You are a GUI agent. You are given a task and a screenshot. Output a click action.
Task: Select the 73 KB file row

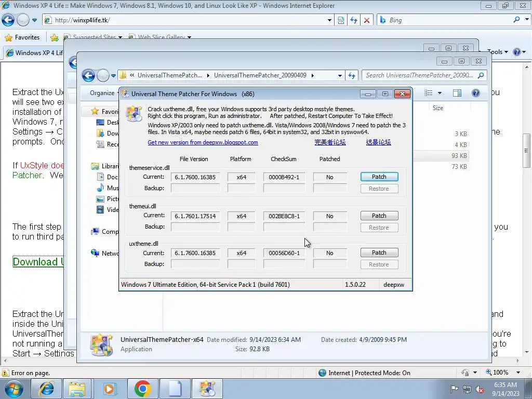[x=441, y=167]
